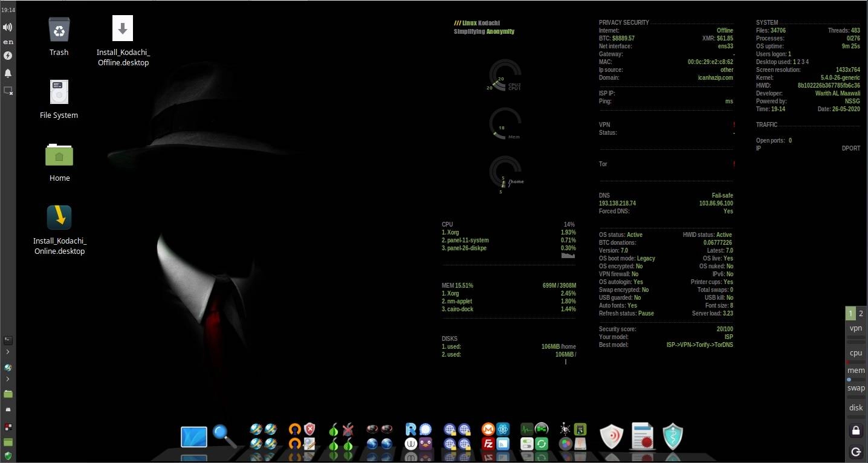Image resolution: width=868 pixels, height=463 pixels.
Task: Click the mem usage bar with blue dot
Action: pos(856,380)
